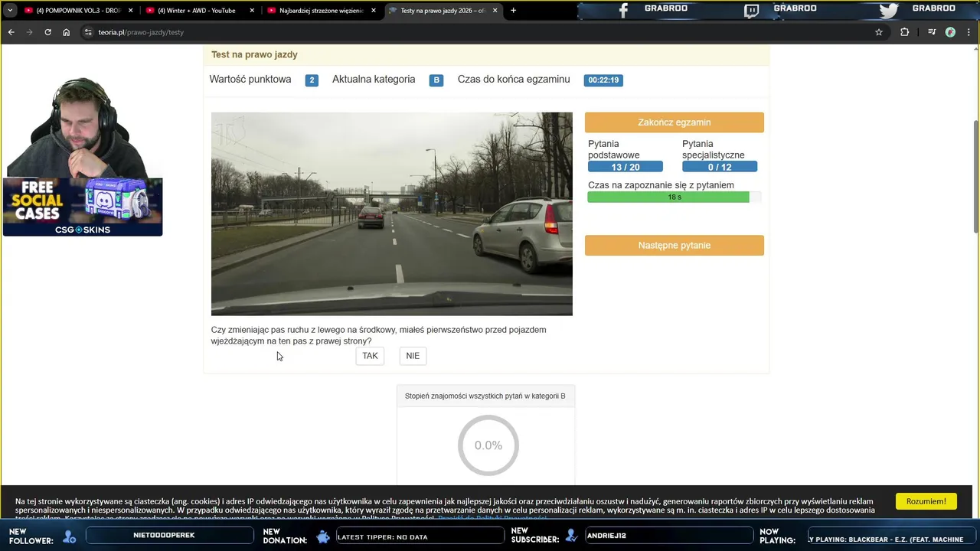
Task: Click the Test na prawo jazdy heading
Action: click(x=254, y=54)
